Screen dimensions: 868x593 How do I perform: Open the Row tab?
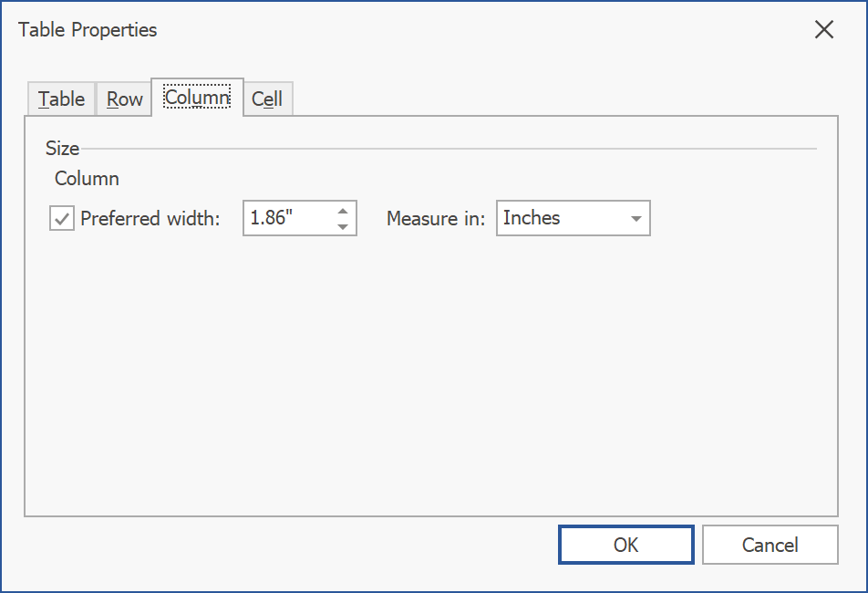tap(124, 99)
